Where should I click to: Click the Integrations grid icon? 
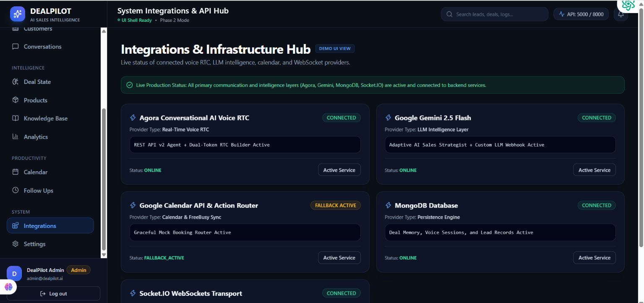tap(16, 226)
